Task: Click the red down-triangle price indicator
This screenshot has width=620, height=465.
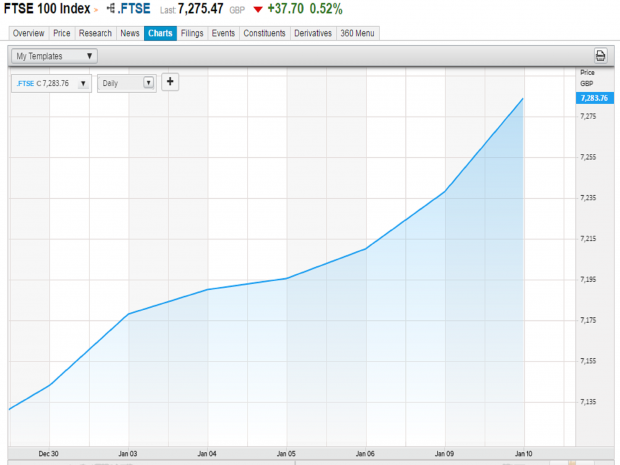Action: pos(258,9)
